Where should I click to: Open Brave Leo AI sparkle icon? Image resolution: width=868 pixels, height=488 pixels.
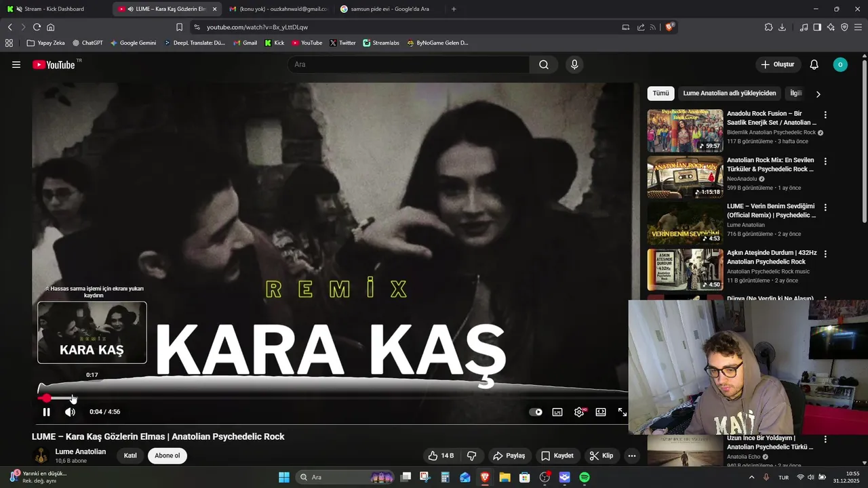(831, 27)
